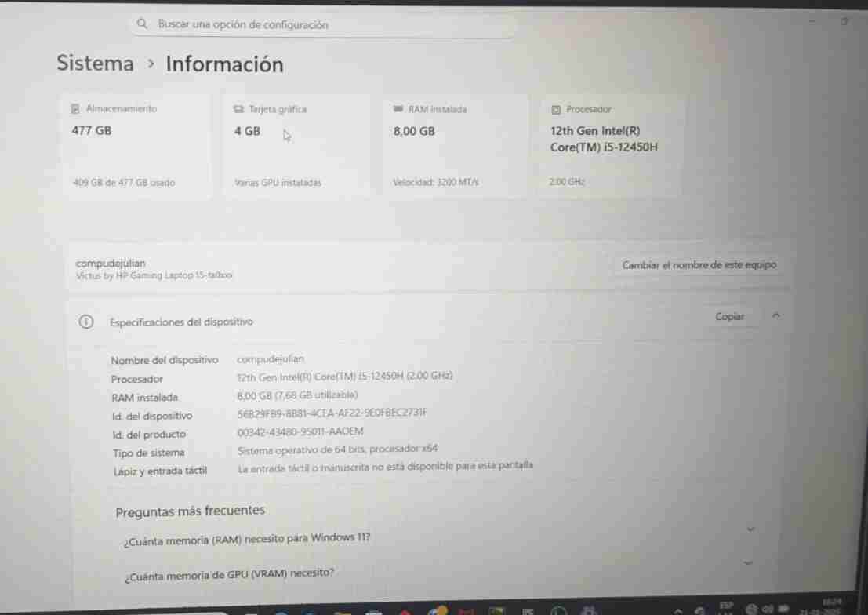The image size is (868, 615).
Task: Open the Procesador i5-12450H card
Action: point(612,145)
